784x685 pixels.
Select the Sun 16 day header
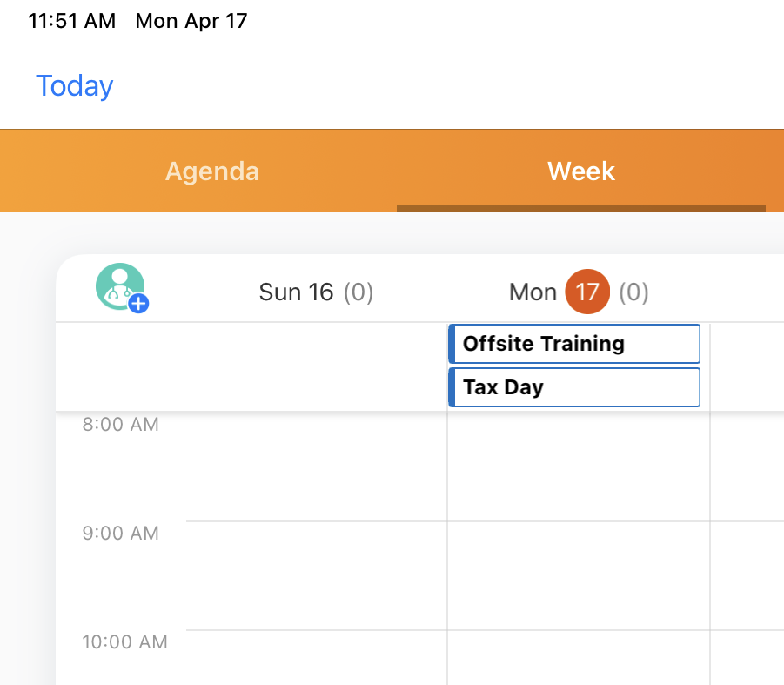coord(296,292)
